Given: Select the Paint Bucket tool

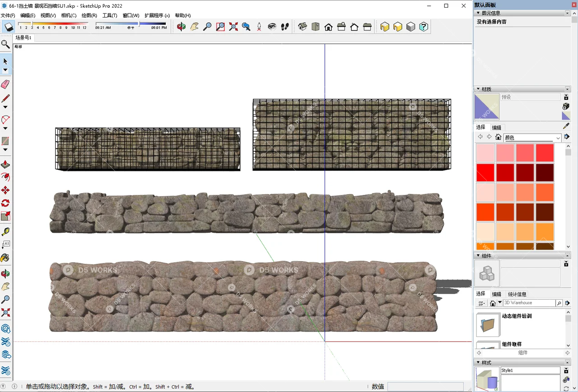Looking at the screenshot, I should (x=6, y=258).
